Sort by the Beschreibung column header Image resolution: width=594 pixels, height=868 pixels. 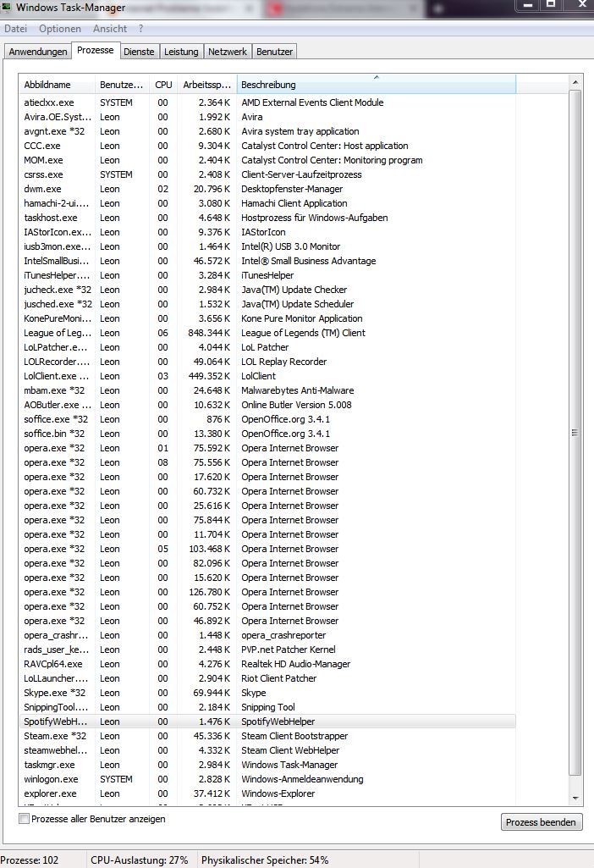click(376, 85)
